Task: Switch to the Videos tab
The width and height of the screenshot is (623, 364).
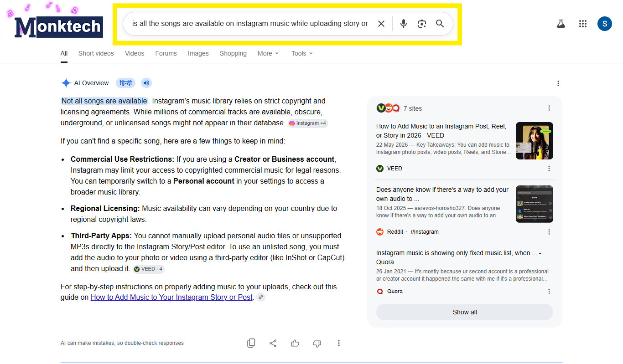Action: pos(135,53)
